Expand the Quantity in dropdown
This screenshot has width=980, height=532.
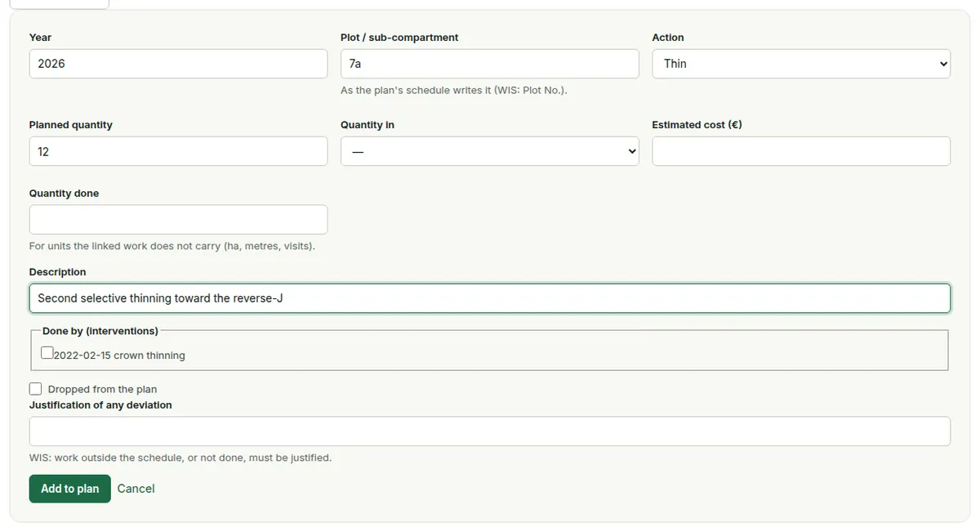click(x=490, y=151)
